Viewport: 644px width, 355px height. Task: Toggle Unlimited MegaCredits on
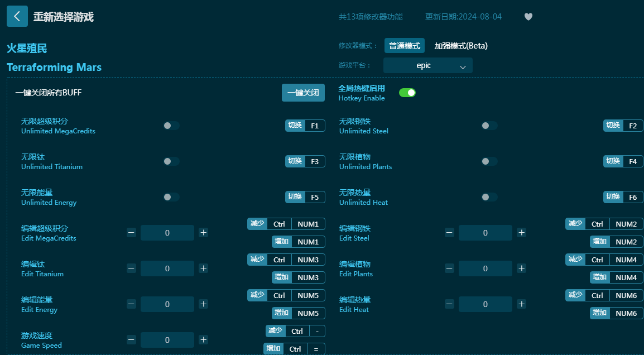point(171,126)
